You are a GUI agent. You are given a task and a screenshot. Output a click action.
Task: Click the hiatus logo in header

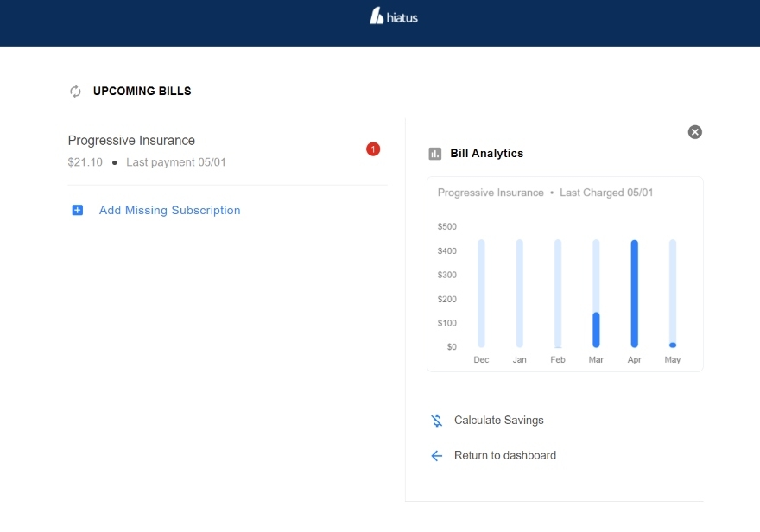pyautogui.click(x=394, y=16)
